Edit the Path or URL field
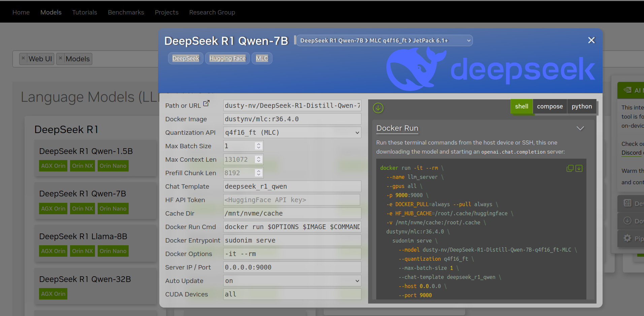Viewport: 644px width, 316px height. (292, 105)
